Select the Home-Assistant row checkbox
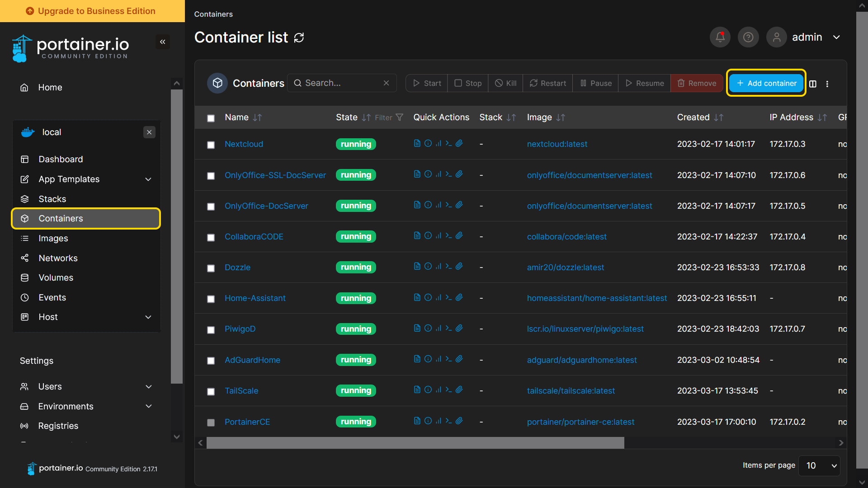Screen dimensions: 868x488 pyautogui.click(x=211, y=299)
